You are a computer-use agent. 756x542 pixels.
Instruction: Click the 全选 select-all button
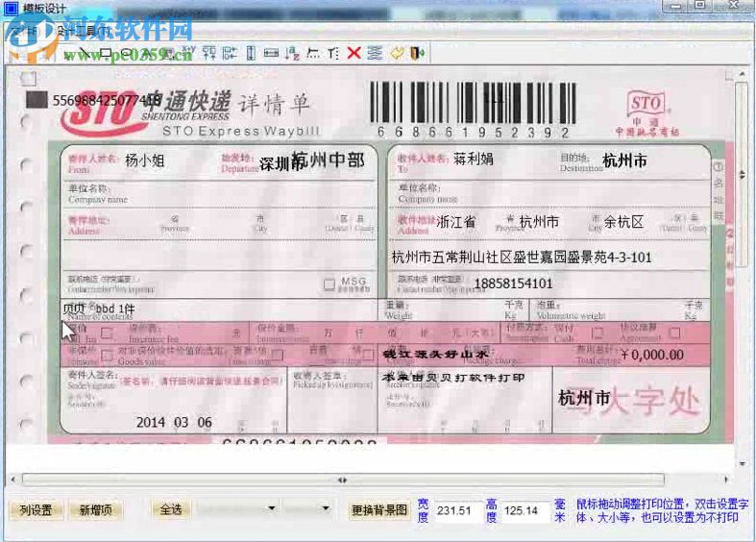171,509
